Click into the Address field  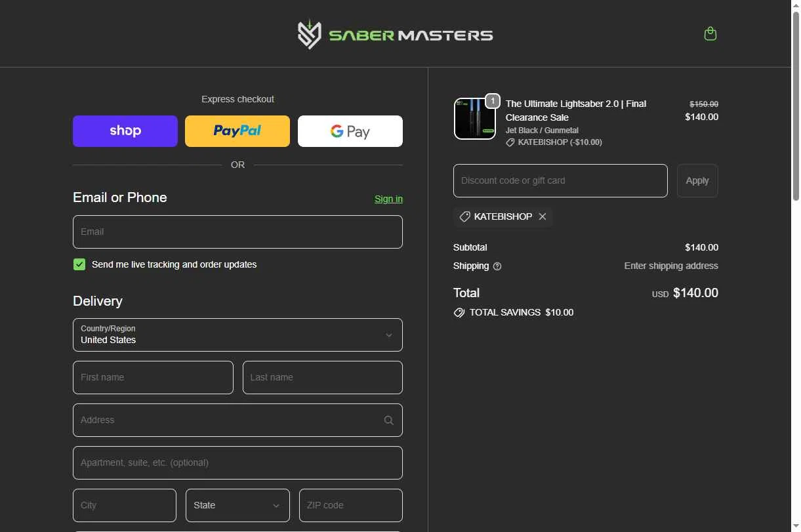(237, 420)
